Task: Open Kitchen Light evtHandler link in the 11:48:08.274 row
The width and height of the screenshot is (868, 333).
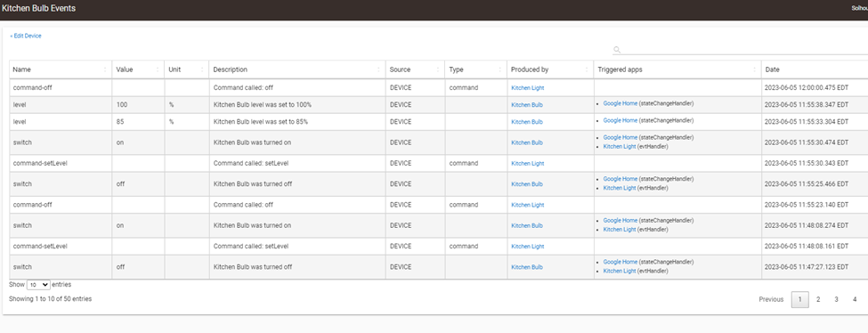Action: 620,230
